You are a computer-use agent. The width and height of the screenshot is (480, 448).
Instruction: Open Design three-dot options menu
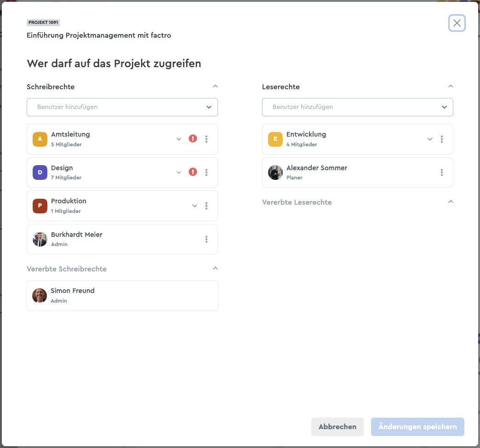click(x=206, y=172)
